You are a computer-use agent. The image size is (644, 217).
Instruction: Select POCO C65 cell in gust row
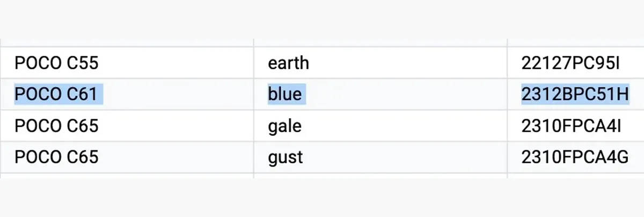(x=127, y=157)
